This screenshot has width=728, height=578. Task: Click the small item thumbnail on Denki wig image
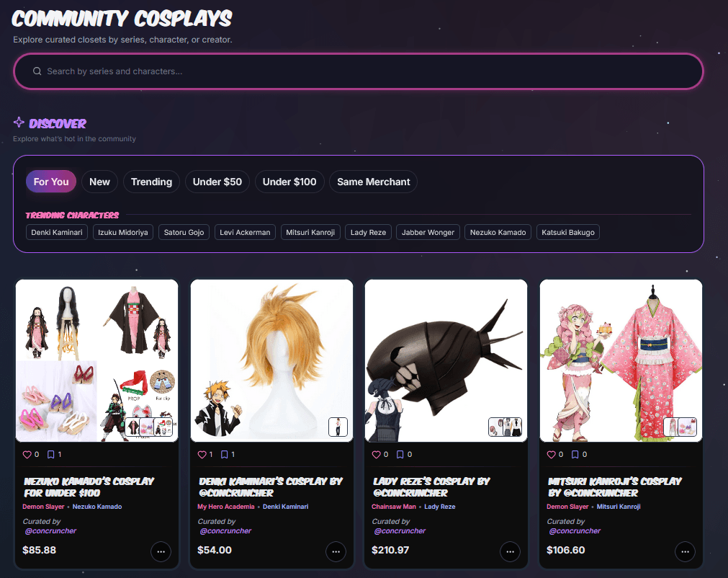point(338,427)
